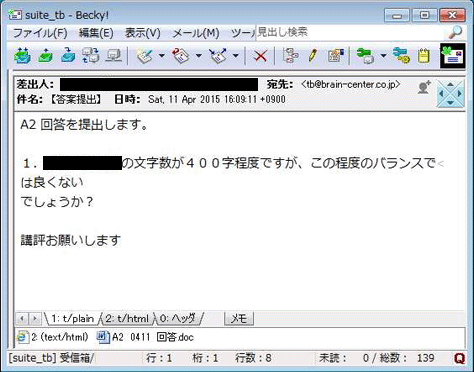Click the Sat, 11 Apr 2015 date text
474x372 pixels.
[217, 99]
